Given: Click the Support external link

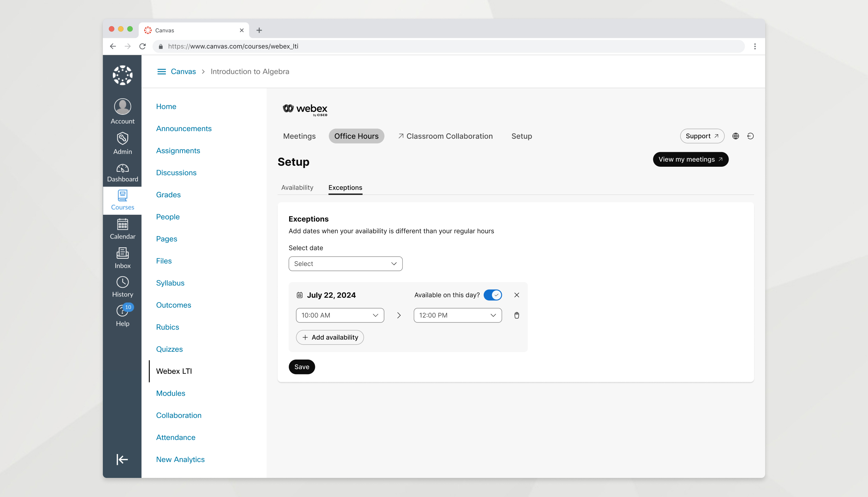Looking at the screenshot, I should coord(702,136).
